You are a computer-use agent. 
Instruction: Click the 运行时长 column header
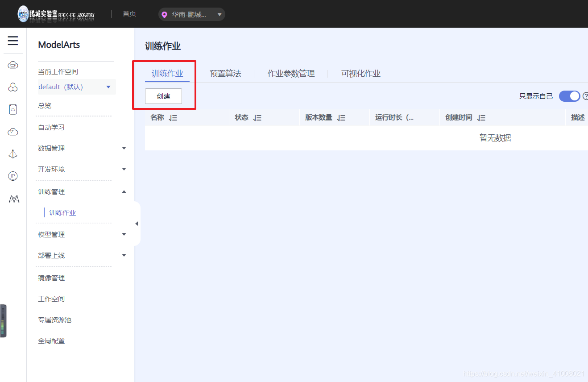[x=394, y=117]
